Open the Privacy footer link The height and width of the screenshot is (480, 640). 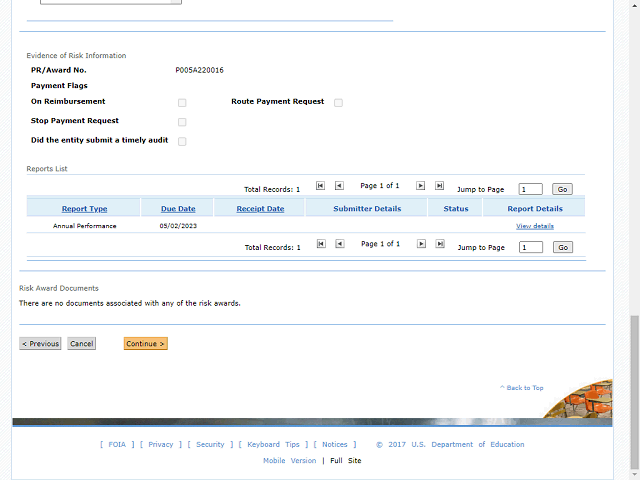(161, 444)
